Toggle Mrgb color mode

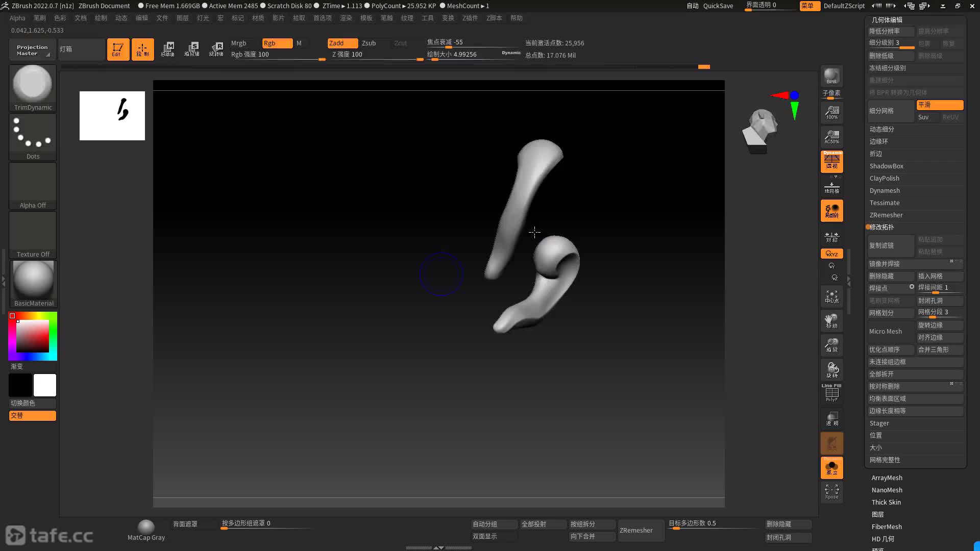pyautogui.click(x=239, y=43)
